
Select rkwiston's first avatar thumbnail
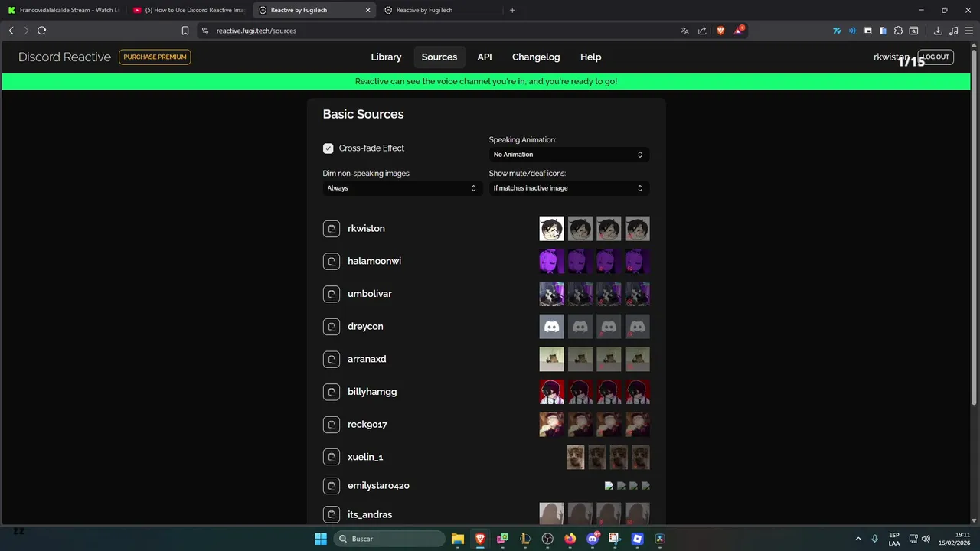[551, 229]
